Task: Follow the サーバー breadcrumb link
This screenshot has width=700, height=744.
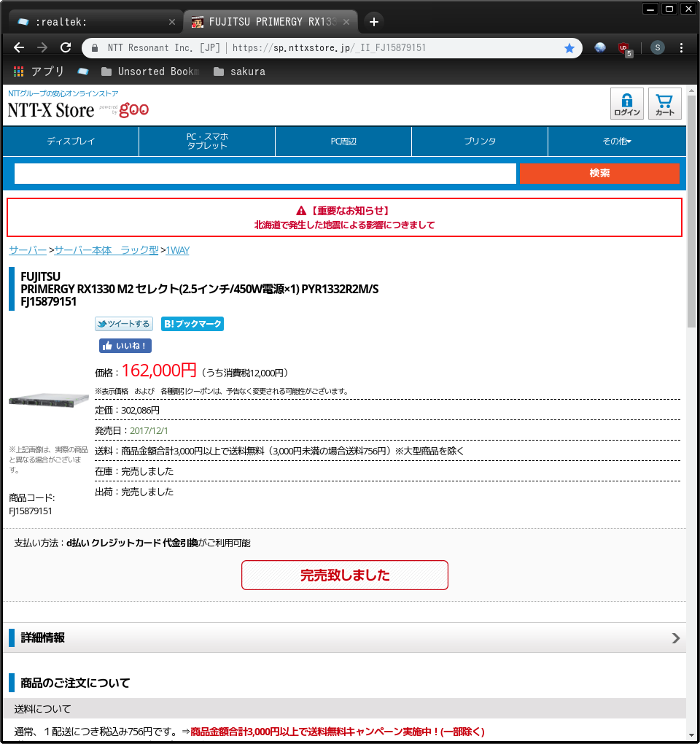Action: (28, 250)
